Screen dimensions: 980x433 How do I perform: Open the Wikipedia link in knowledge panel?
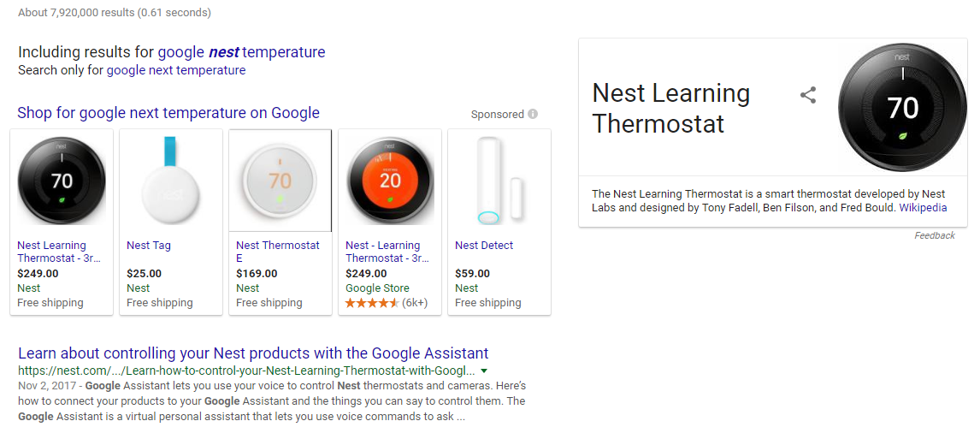[923, 207]
